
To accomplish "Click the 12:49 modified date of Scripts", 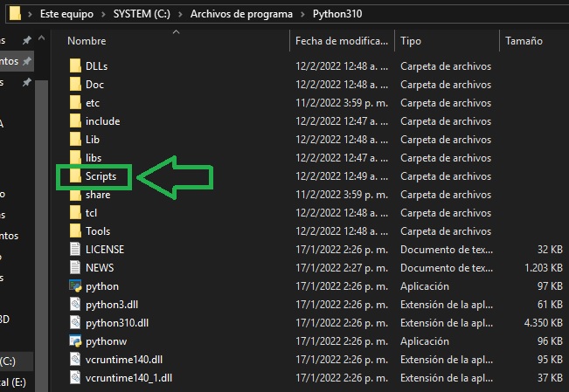I will pyautogui.click(x=342, y=176).
